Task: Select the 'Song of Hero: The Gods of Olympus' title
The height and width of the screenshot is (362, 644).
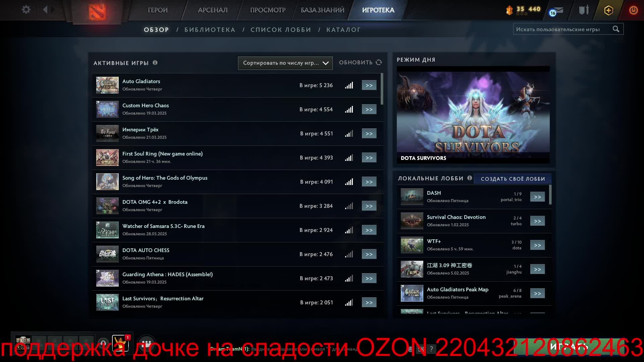Action: (165, 178)
